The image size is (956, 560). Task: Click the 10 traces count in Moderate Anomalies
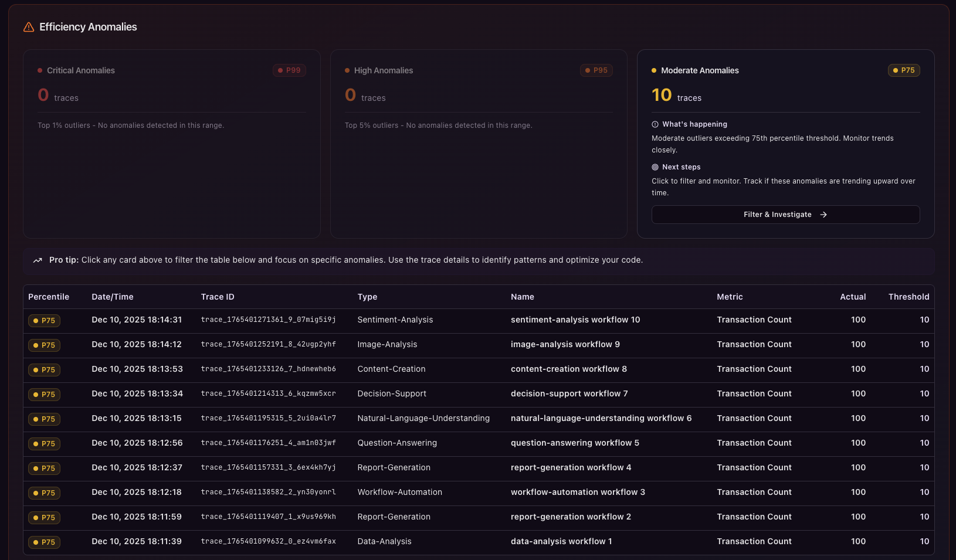point(662,95)
